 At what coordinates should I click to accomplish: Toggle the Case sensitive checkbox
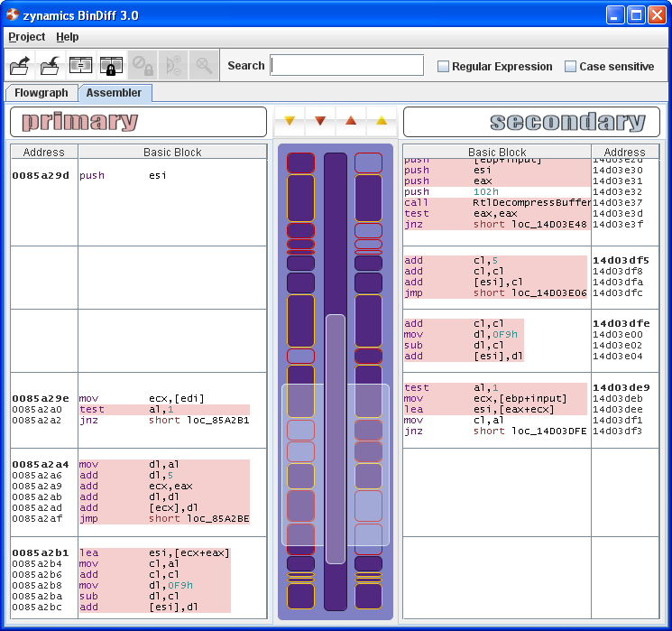[x=570, y=67]
